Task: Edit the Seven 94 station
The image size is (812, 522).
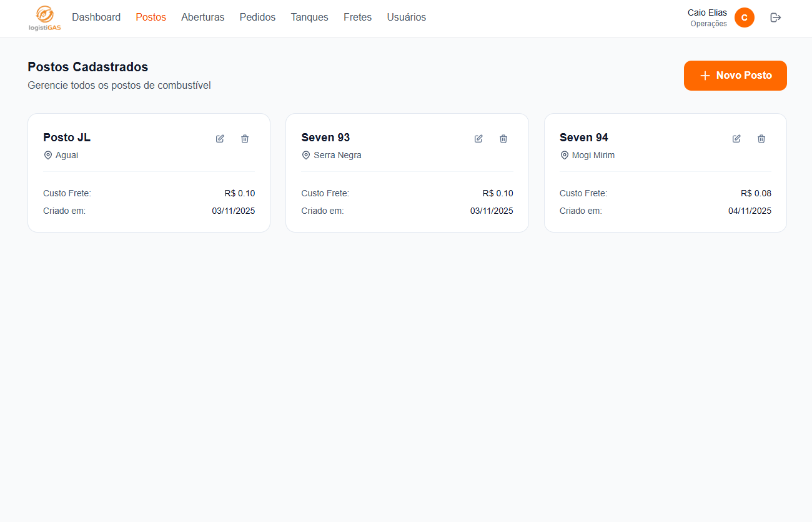Action: coord(736,139)
